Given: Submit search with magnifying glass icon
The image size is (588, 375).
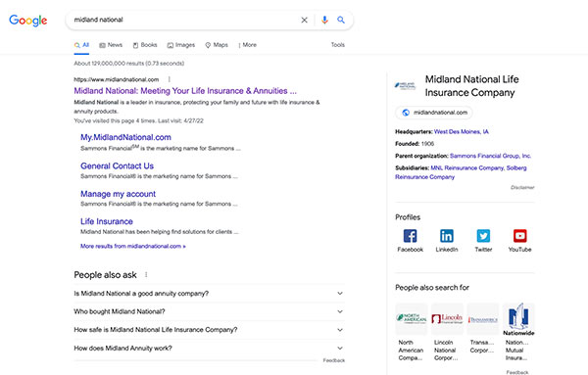Looking at the screenshot, I should (341, 20).
